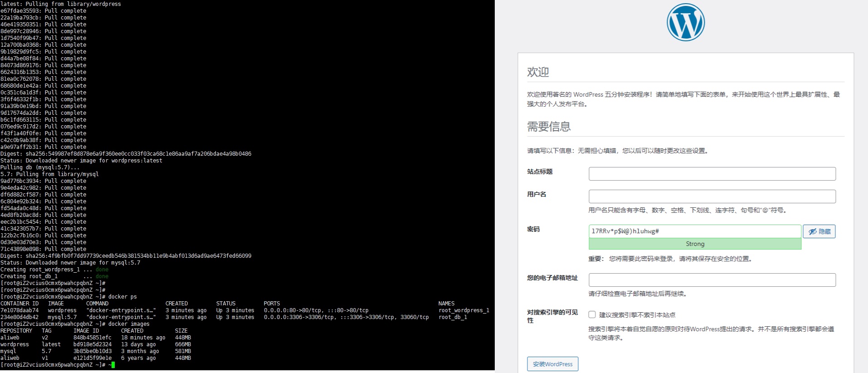Click the 安装WordPress install button
This screenshot has width=868, height=373.
click(x=552, y=364)
